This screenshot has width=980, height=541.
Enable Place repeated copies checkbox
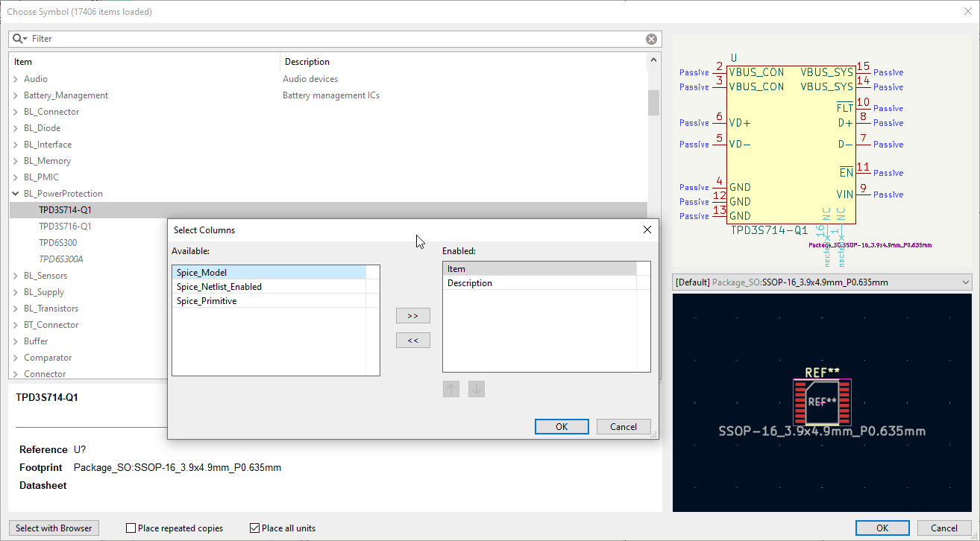131,528
